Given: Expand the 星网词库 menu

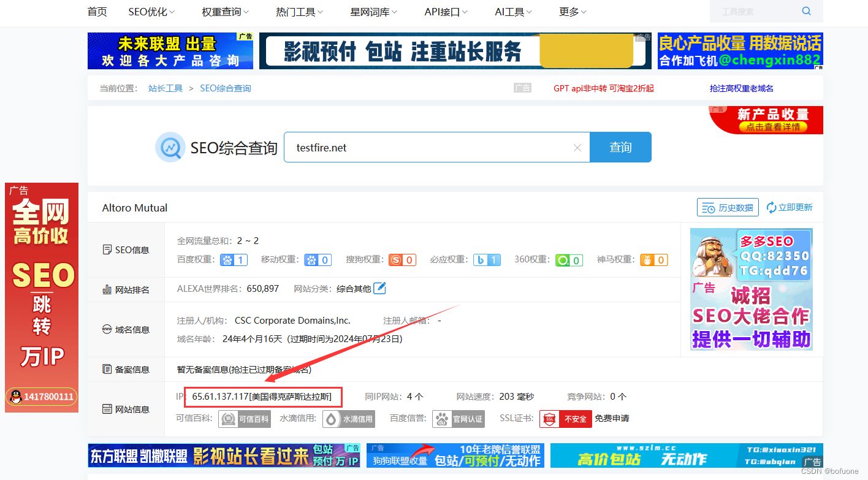Looking at the screenshot, I should [x=373, y=12].
